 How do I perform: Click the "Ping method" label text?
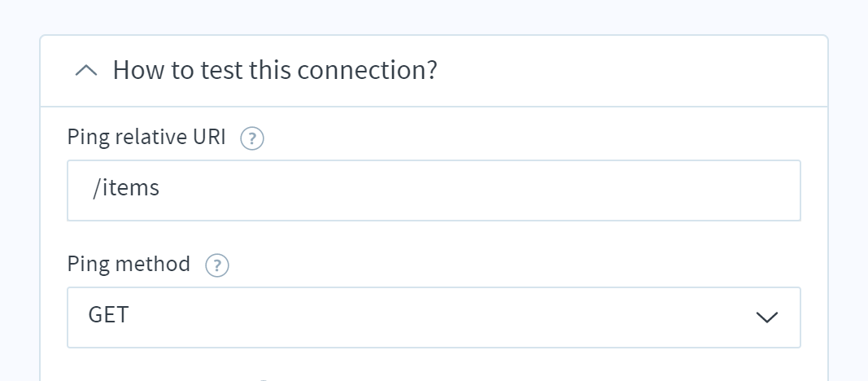(x=129, y=264)
